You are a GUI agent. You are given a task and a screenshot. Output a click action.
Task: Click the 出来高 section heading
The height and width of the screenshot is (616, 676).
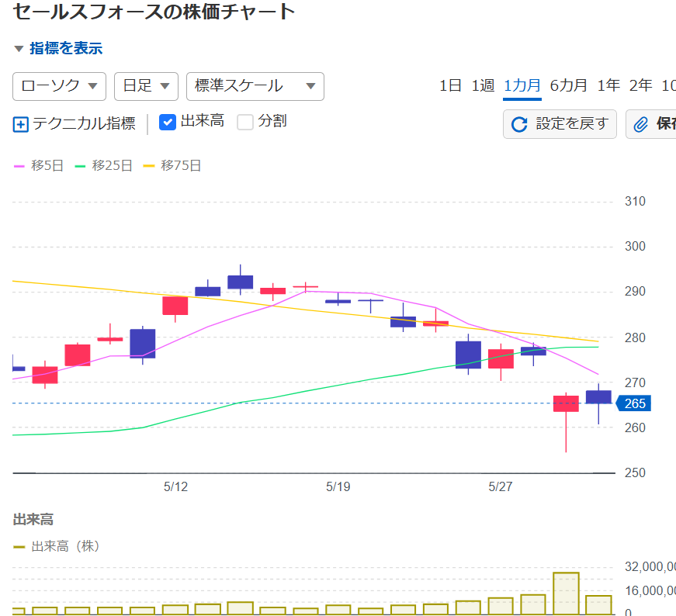(33, 520)
